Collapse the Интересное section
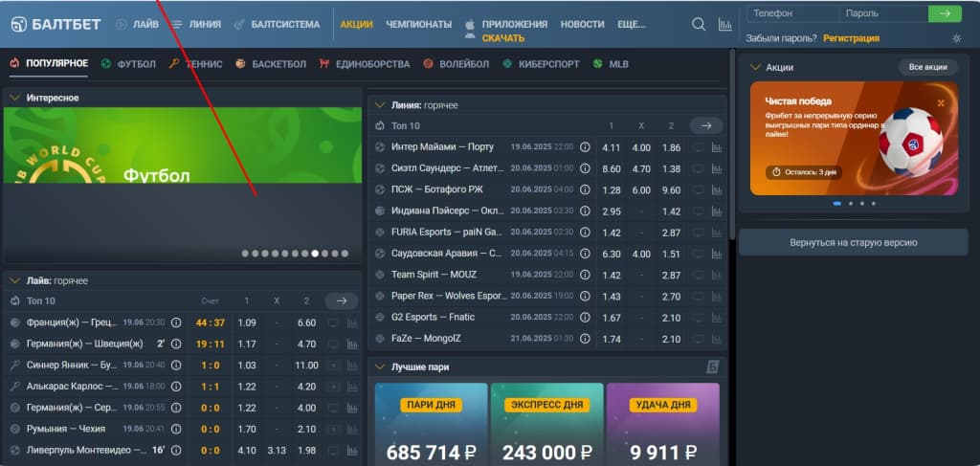 [13, 98]
